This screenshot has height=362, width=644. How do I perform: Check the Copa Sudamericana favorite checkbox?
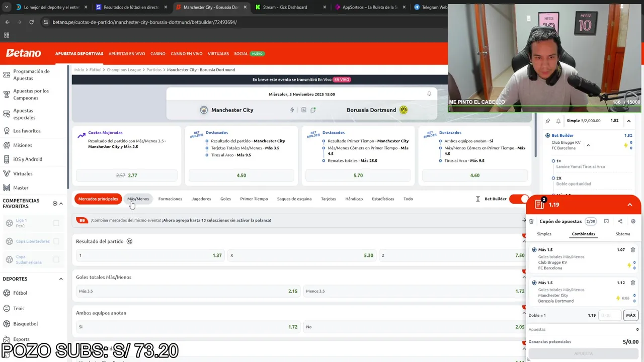tap(56, 259)
